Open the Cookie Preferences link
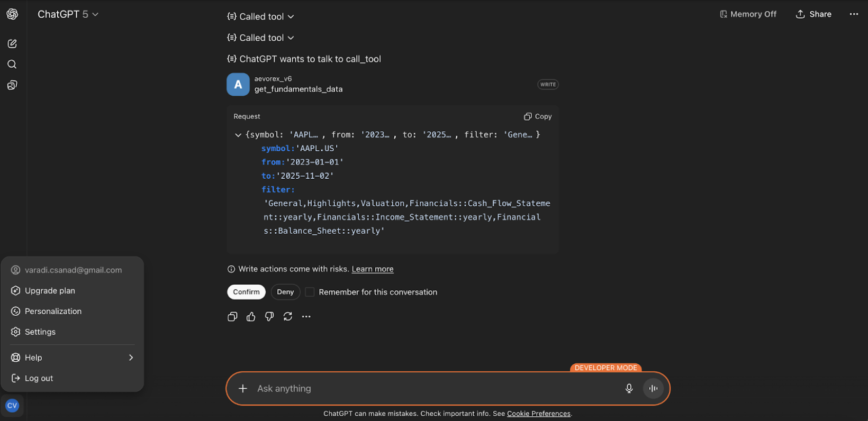 [539, 414]
